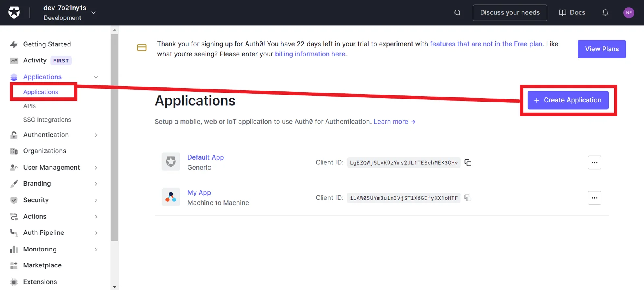Click the User Management people icon
This screenshot has height=290, width=644.
point(14,167)
